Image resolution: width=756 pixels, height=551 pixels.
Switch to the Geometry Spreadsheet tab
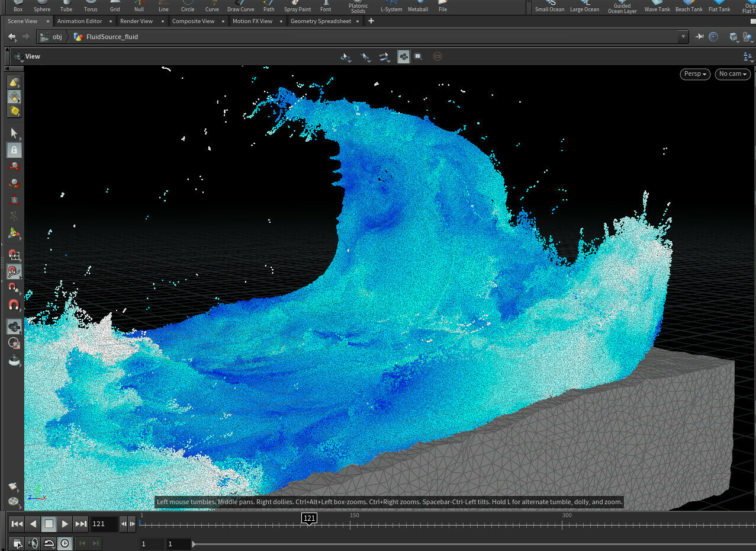[x=320, y=21]
